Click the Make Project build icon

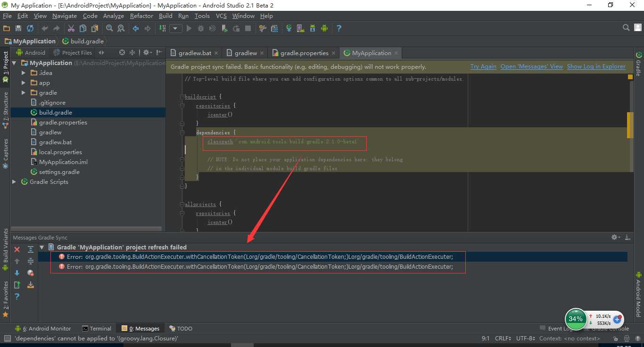click(x=163, y=28)
